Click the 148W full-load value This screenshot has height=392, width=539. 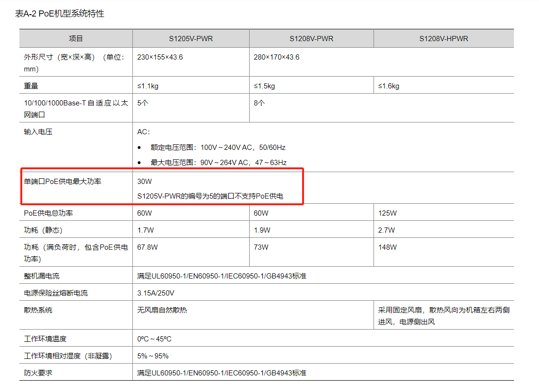pos(387,247)
